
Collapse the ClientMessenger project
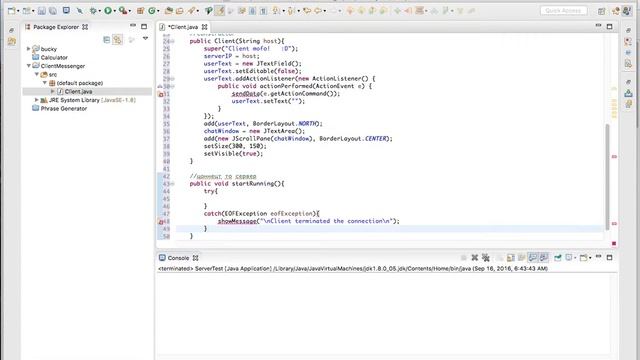(29, 66)
